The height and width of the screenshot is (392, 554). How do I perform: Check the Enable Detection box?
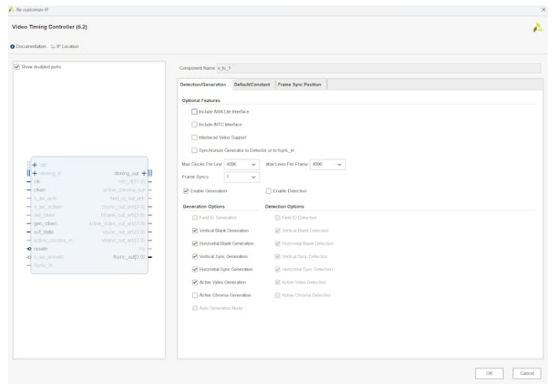(269, 191)
